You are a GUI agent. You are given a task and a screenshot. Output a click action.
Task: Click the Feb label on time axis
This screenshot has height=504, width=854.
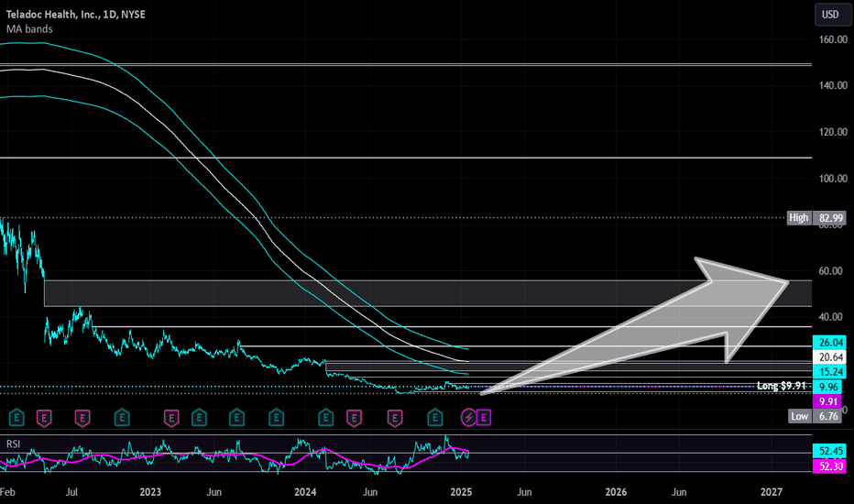click(7, 492)
